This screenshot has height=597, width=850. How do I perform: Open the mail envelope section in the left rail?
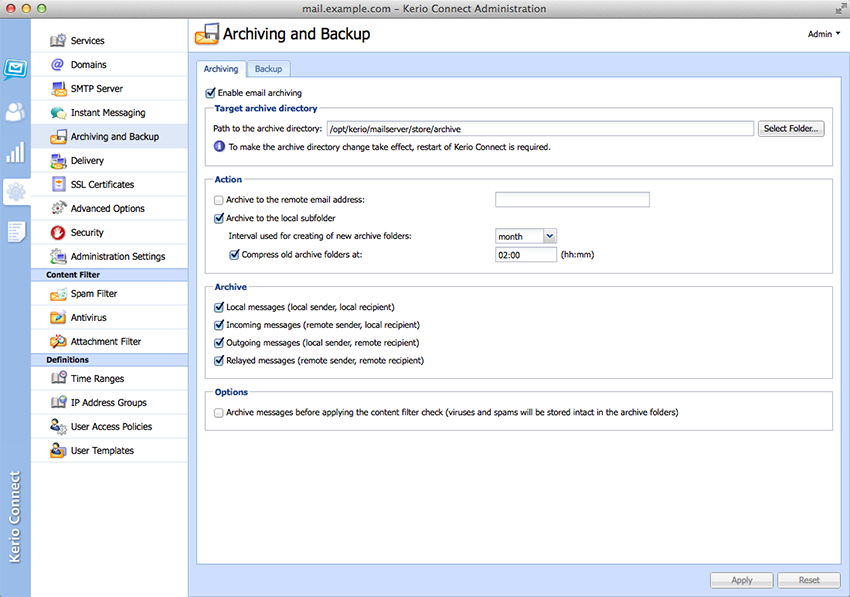pos(15,69)
